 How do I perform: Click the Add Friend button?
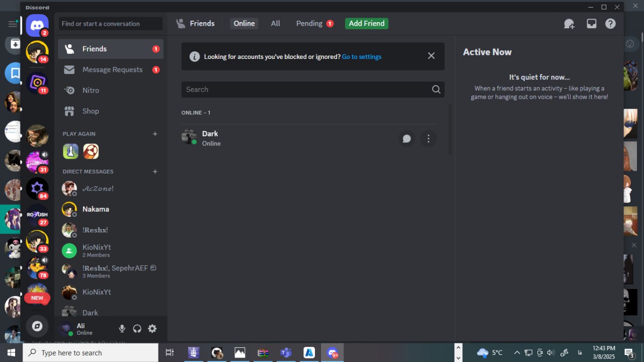point(366,24)
